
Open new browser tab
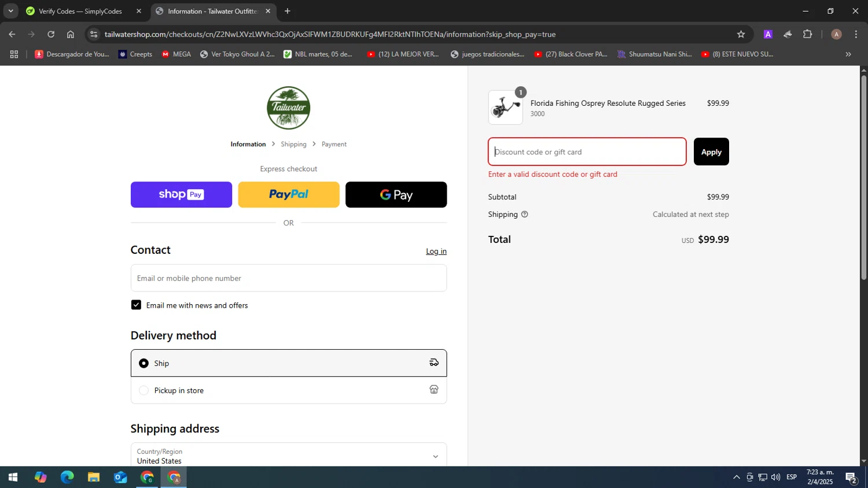point(288,11)
